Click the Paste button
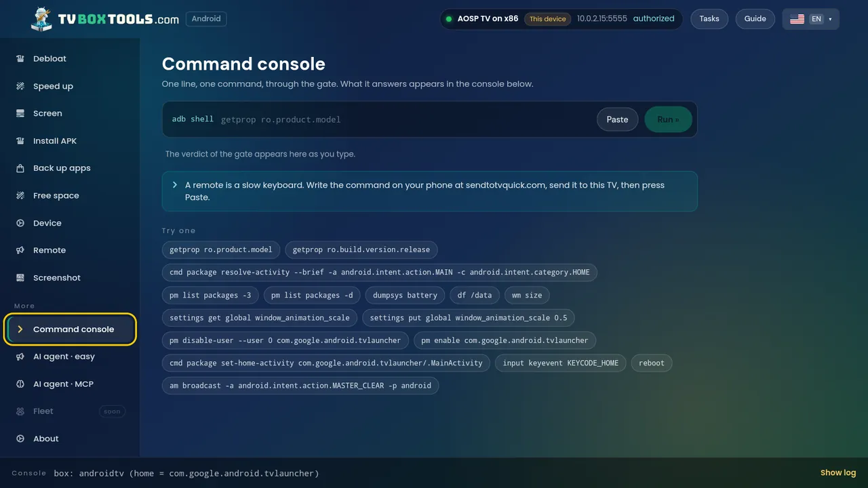 click(x=617, y=119)
